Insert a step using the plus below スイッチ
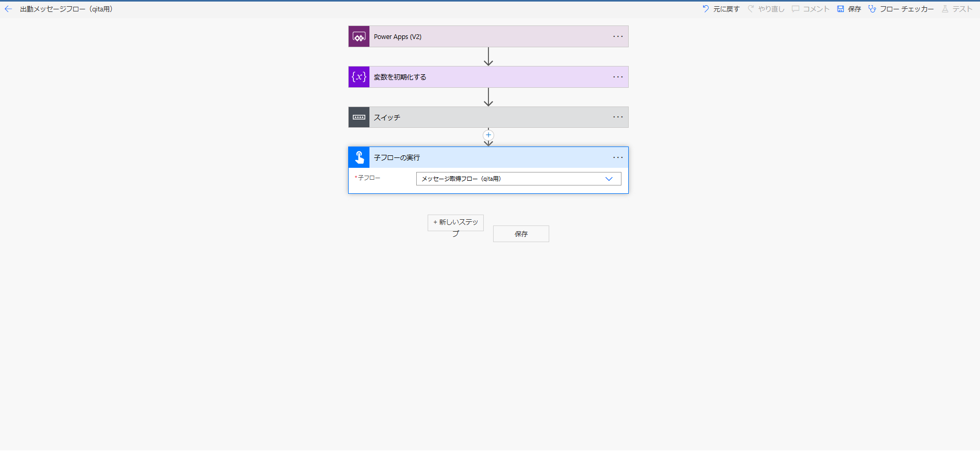Image resolution: width=980 pixels, height=452 pixels. (488, 135)
